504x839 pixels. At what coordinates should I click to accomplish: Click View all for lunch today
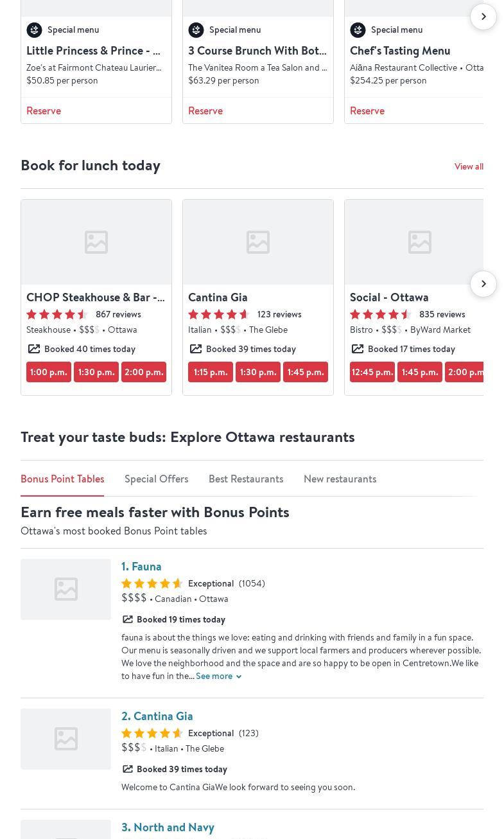[x=469, y=166]
